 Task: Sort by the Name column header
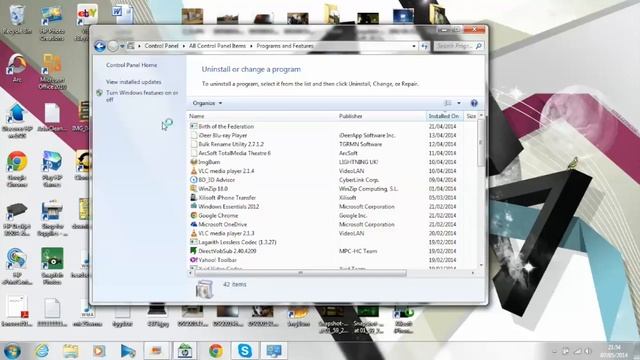click(262, 116)
